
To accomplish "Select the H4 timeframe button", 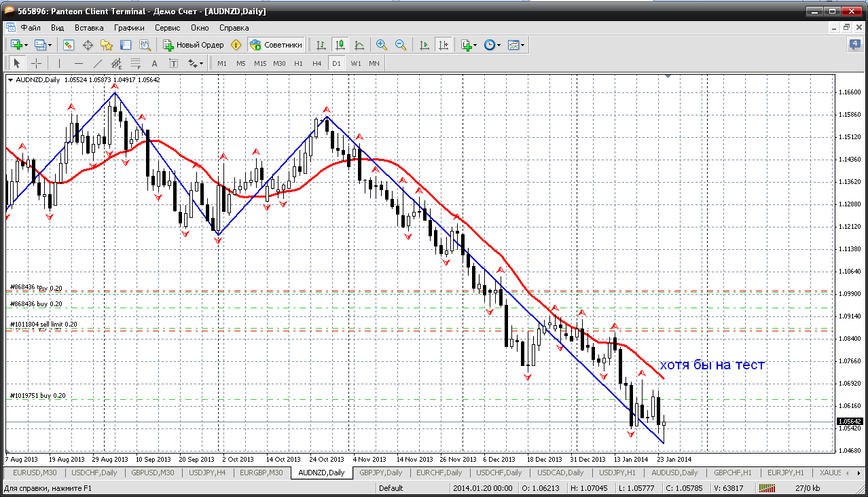I will [317, 63].
